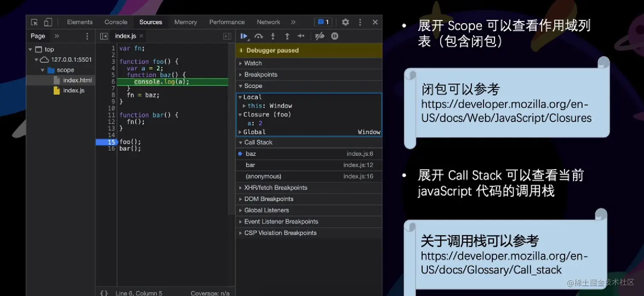Expand Event Listener Breakpoints section
The height and width of the screenshot is (296, 644).
309,221
